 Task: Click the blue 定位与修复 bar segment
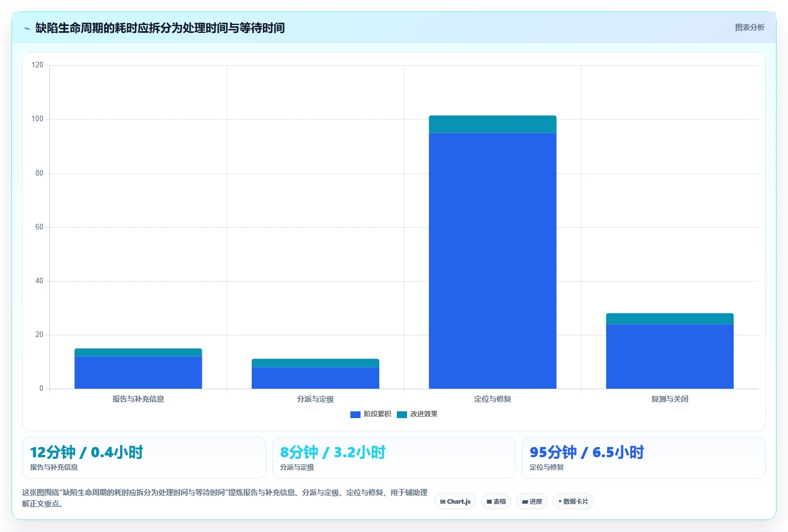click(x=493, y=261)
